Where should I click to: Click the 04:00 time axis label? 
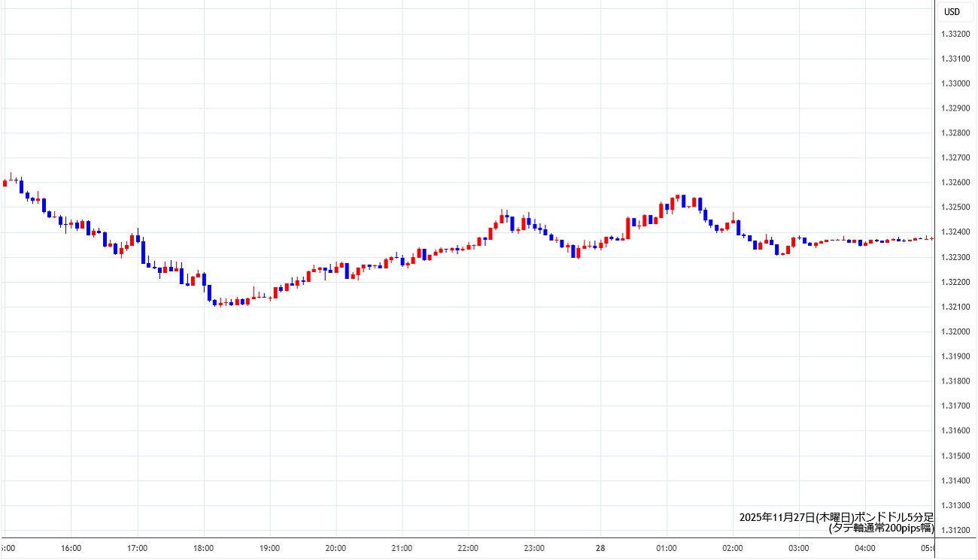[864, 548]
